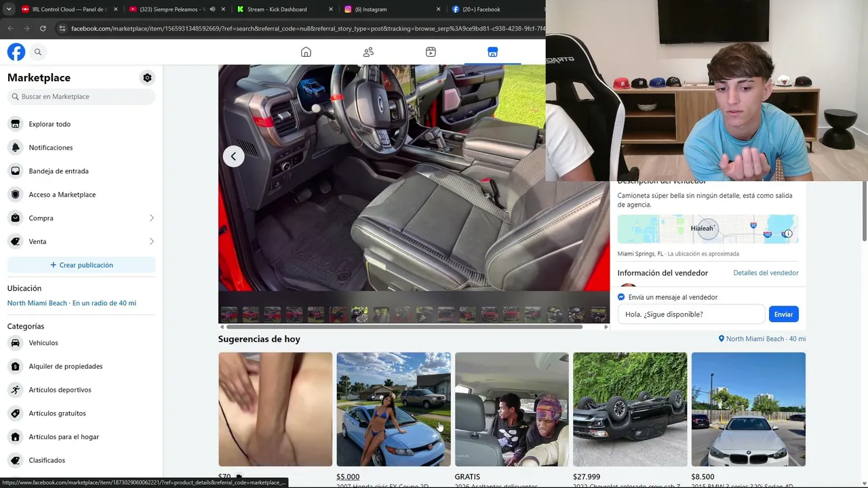The width and height of the screenshot is (868, 488).
Task: Open the Friends section
Action: (368, 52)
